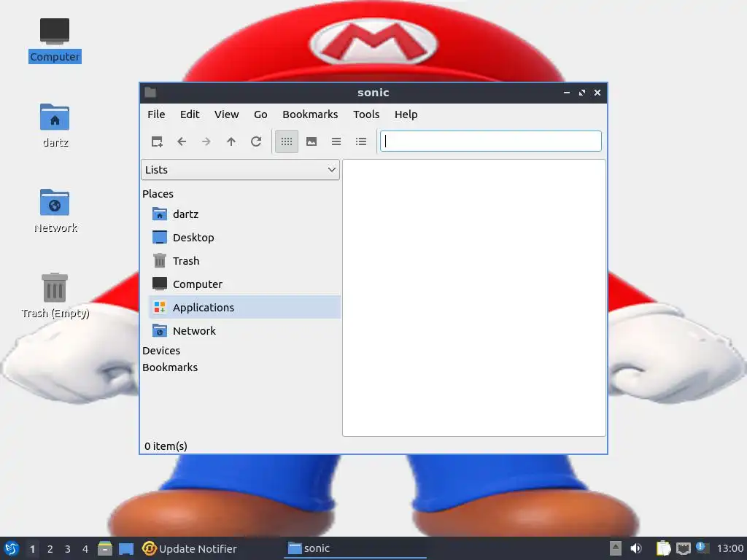Select Computer in the Places sidebar

pos(244,284)
